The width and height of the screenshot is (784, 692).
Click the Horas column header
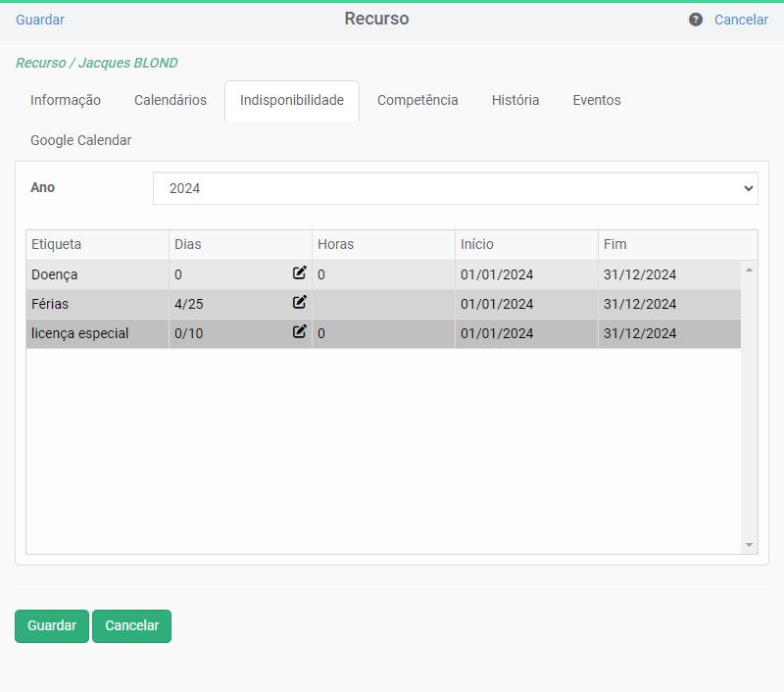point(383,244)
